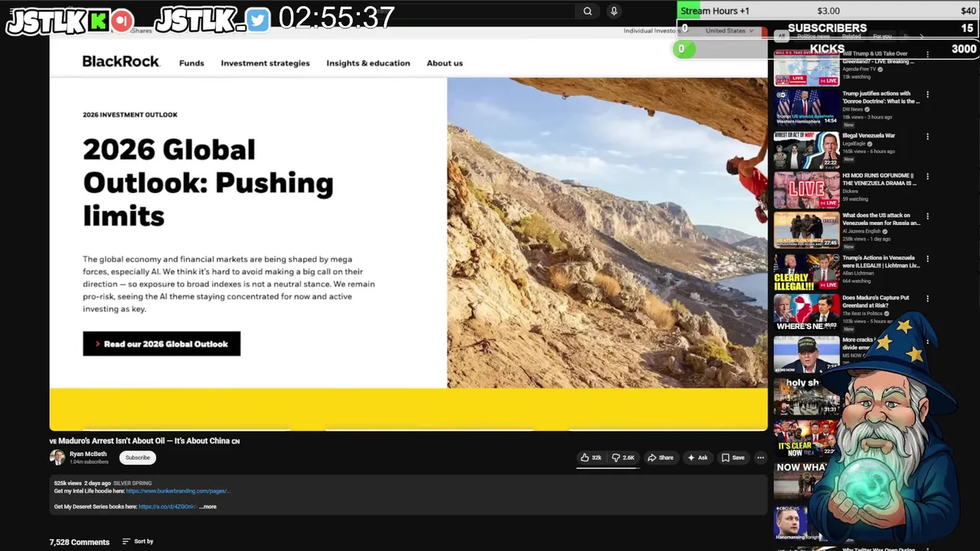Screen dimensions: 980x551
Task: Open Donroe Doctrine DW News thumbnail
Action: pyautogui.click(x=806, y=107)
